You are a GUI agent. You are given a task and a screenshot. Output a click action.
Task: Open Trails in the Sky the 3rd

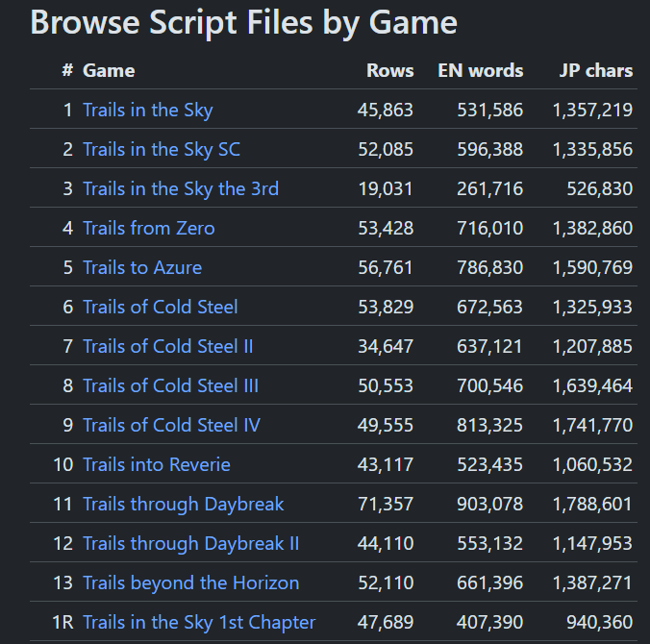[181, 189]
